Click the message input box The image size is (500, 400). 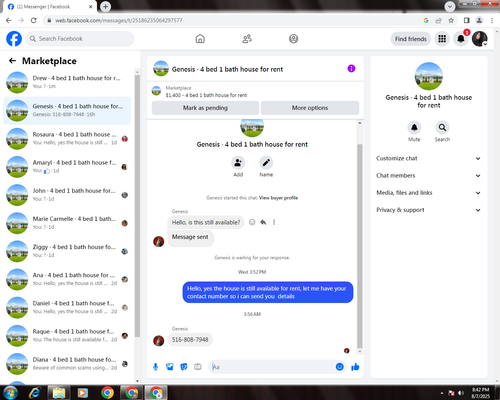(x=272, y=367)
